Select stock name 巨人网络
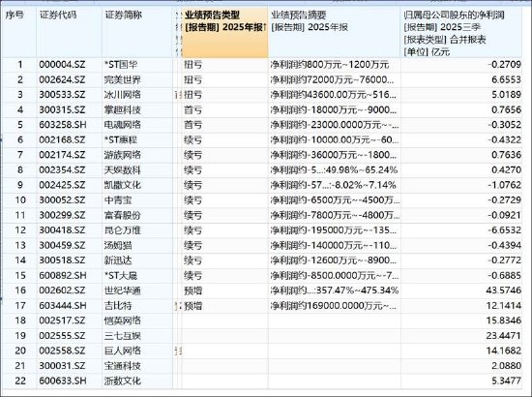532x397 pixels. pyautogui.click(x=123, y=351)
